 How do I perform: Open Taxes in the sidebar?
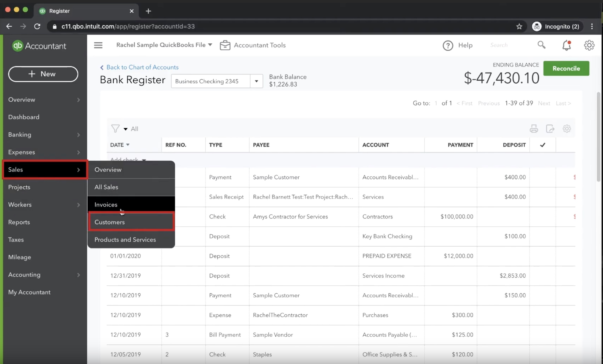(16, 239)
